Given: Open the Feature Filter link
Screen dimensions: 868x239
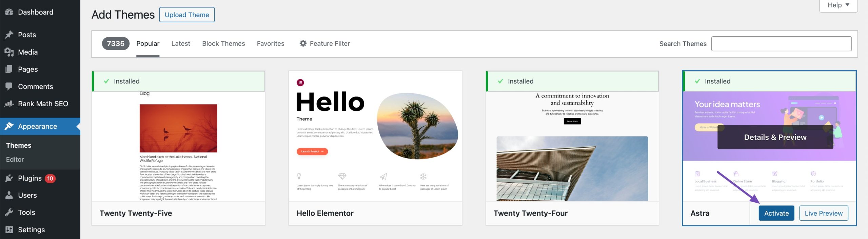Looking at the screenshot, I should tap(325, 43).
